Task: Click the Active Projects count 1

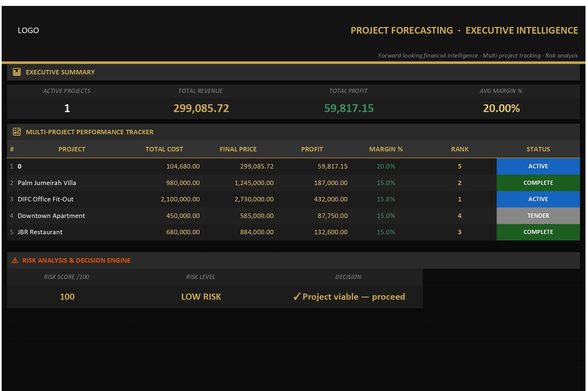Action: 67,108
